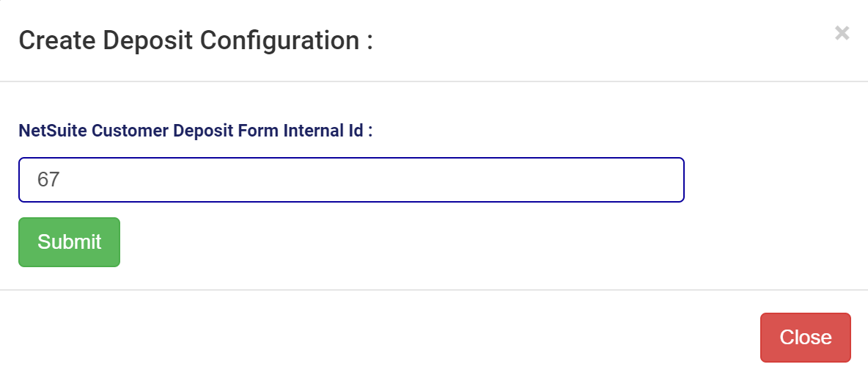Viewport: 868px width, 378px height.
Task: Place cursor in the deposit form ID box
Action: (x=351, y=180)
